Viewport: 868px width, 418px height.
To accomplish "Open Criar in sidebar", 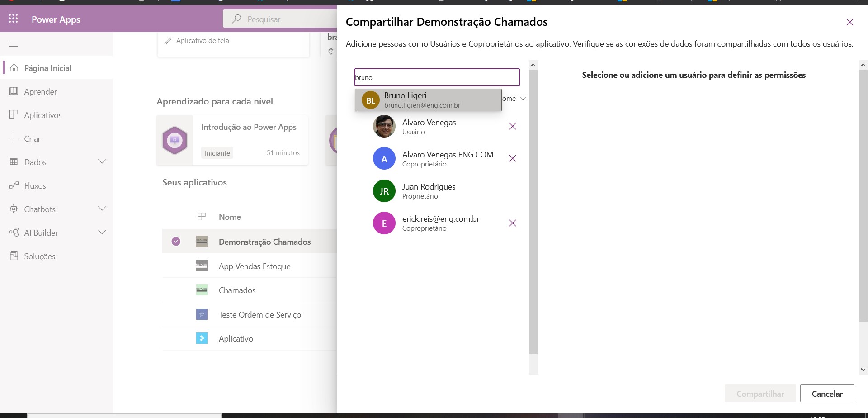I will point(56,138).
